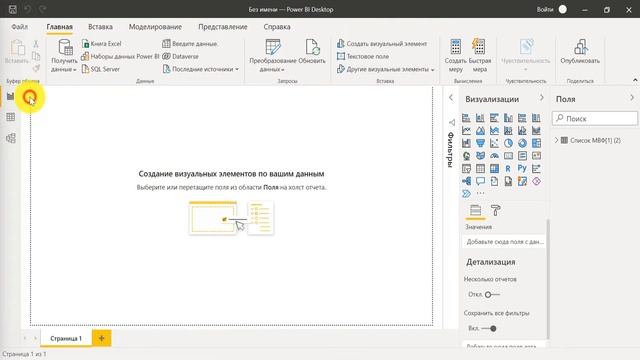Click the Поиск field in Поля pane

595,119
